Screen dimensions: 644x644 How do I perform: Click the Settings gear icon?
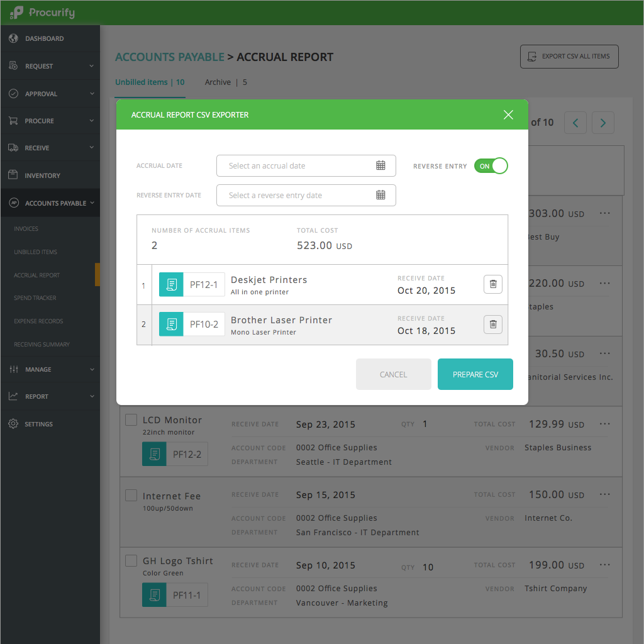tap(13, 424)
